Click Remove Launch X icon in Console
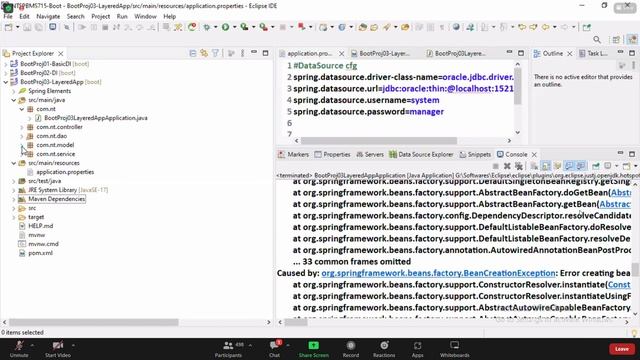Viewport: 640px width, 360px height. [x=507, y=166]
